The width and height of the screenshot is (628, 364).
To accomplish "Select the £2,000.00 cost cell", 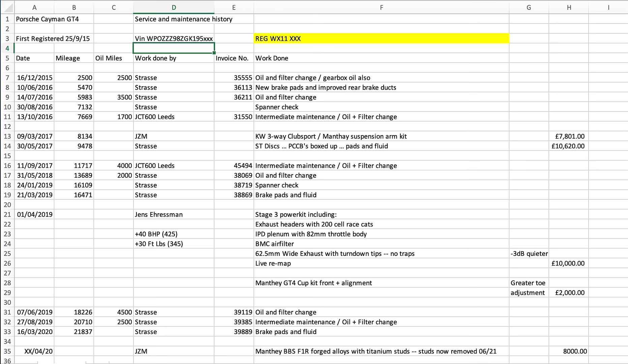I will click(x=569, y=293).
